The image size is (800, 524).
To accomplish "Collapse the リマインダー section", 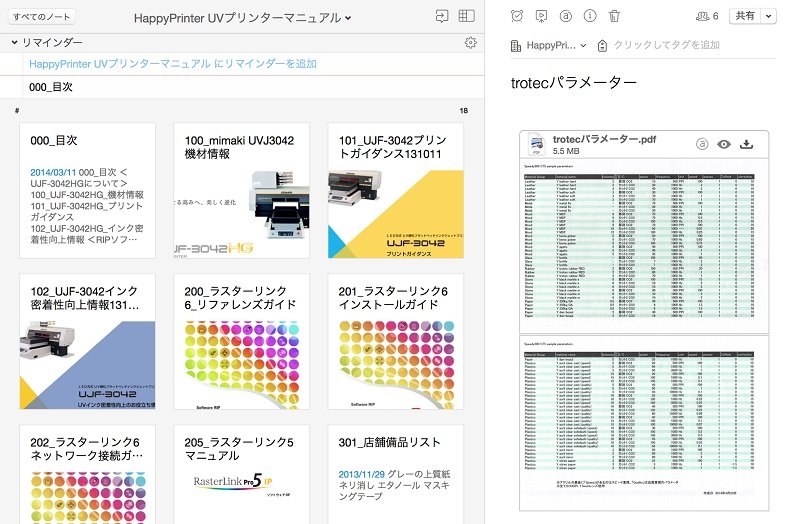I will [x=14, y=42].
